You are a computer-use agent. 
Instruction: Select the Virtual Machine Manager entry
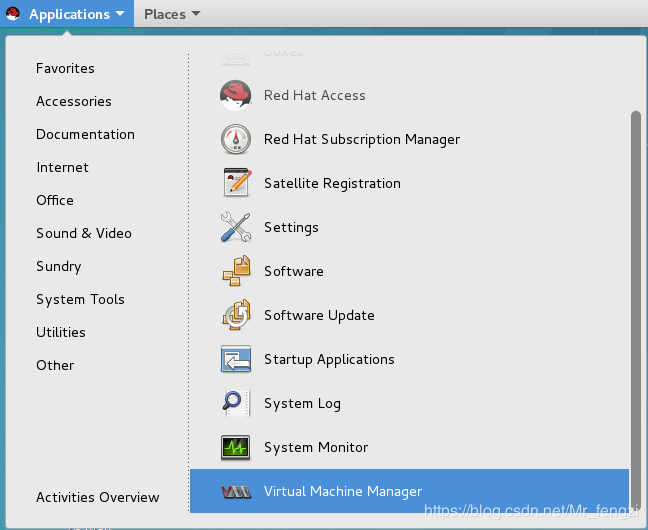point(342,491)
